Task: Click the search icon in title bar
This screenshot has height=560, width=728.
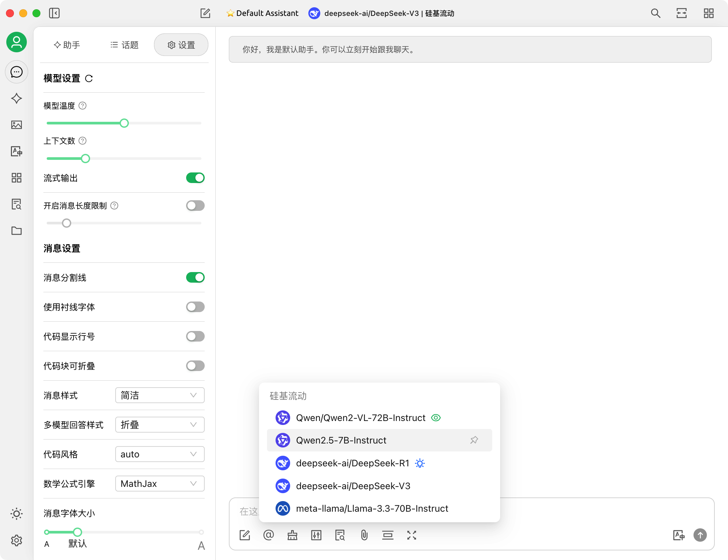Action: point(655,13)
